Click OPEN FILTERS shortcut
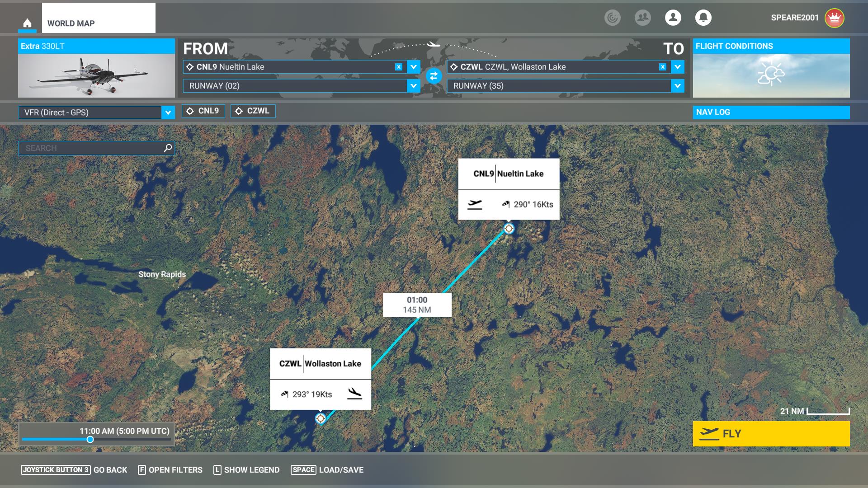 point(170,470)
